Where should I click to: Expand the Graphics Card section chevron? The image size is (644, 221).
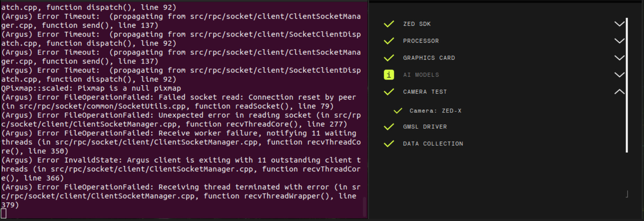[x=619, y=58]
